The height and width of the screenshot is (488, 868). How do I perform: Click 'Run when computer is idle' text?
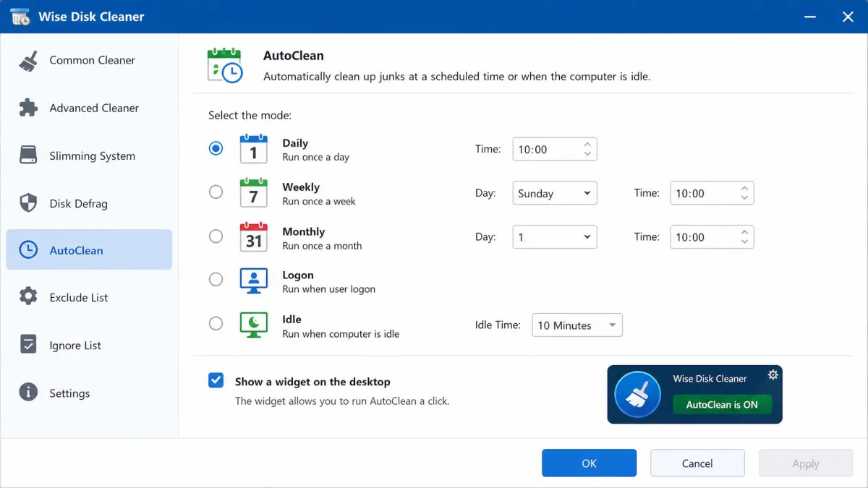[341, 334]
